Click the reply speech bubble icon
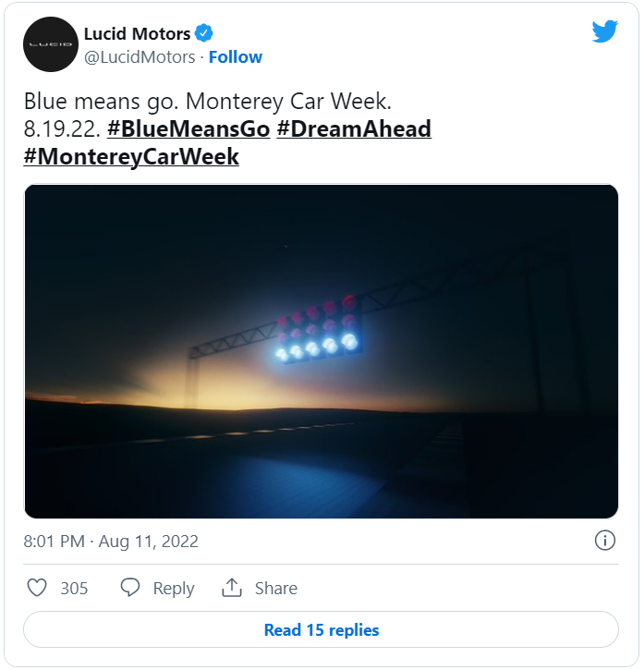The width and height of the screenshot is (644, 670). [130, 588]
